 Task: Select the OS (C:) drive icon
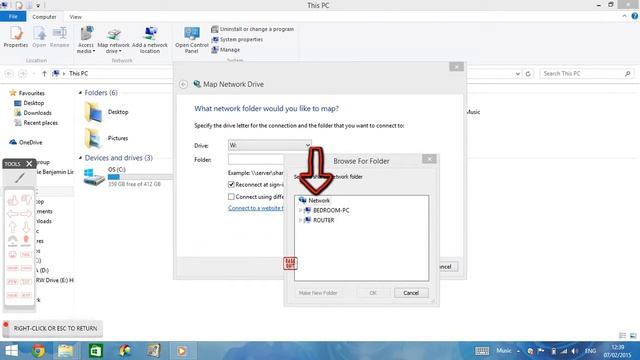[x=94, y=177]
